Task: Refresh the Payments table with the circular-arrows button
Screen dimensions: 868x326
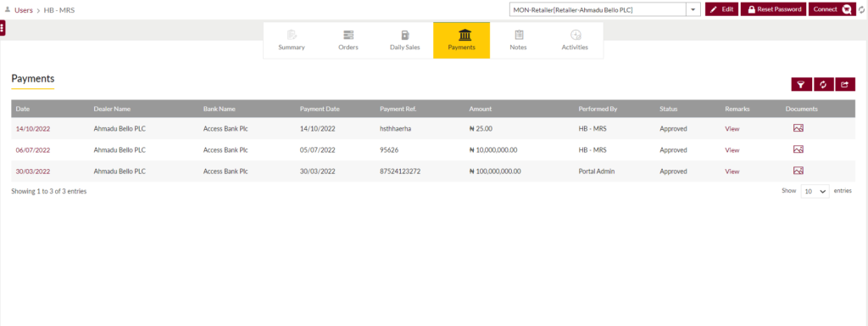Action: pos(823,84)
